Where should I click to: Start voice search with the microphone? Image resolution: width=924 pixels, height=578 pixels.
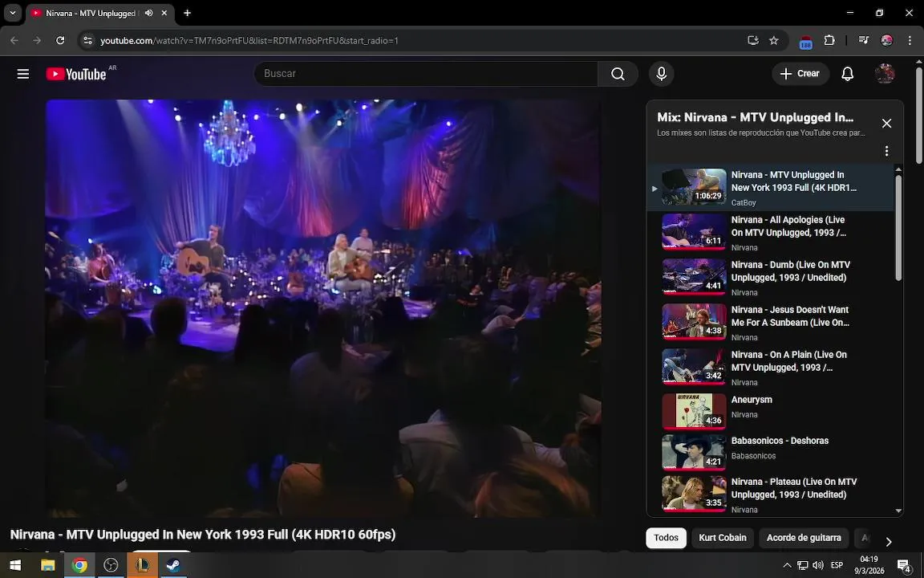661,74
